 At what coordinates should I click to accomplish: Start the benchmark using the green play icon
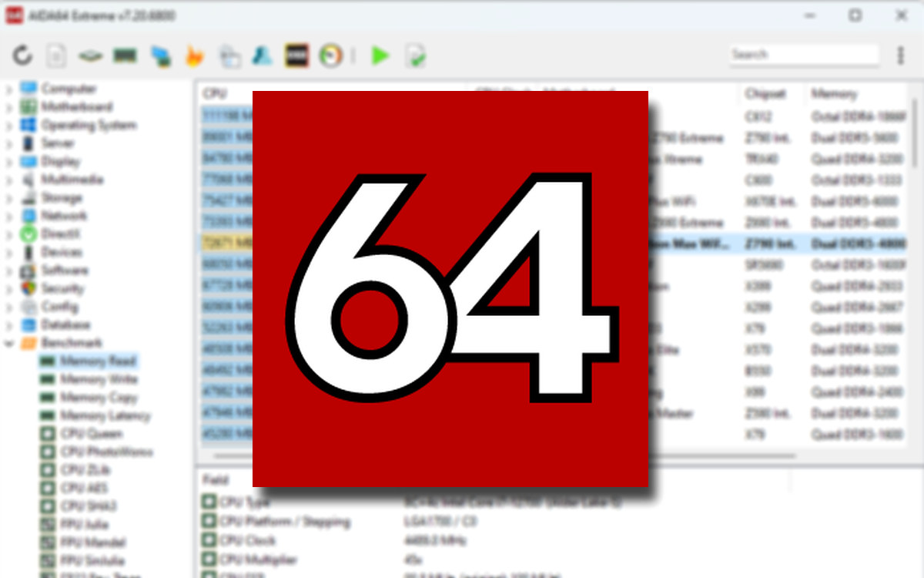(x=380, y=55)
